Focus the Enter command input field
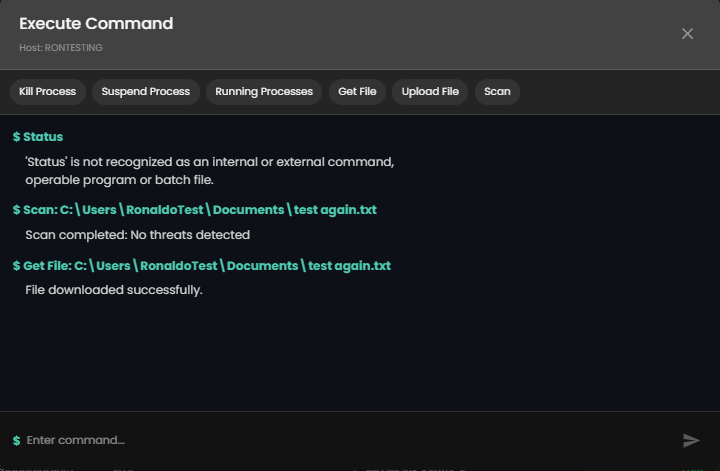Image resolution: width=720 pixels, height=471 pixels. pos(340,440)
